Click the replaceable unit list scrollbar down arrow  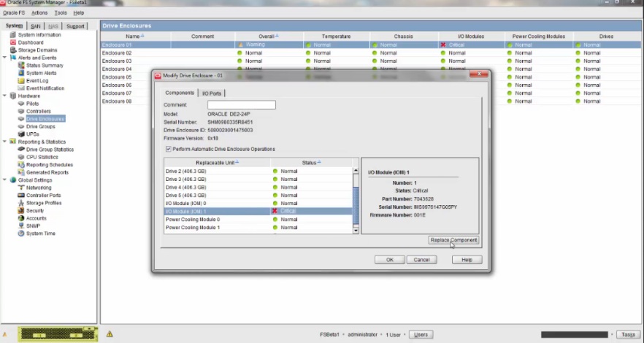pyautogui.click(x=356, y=230)
